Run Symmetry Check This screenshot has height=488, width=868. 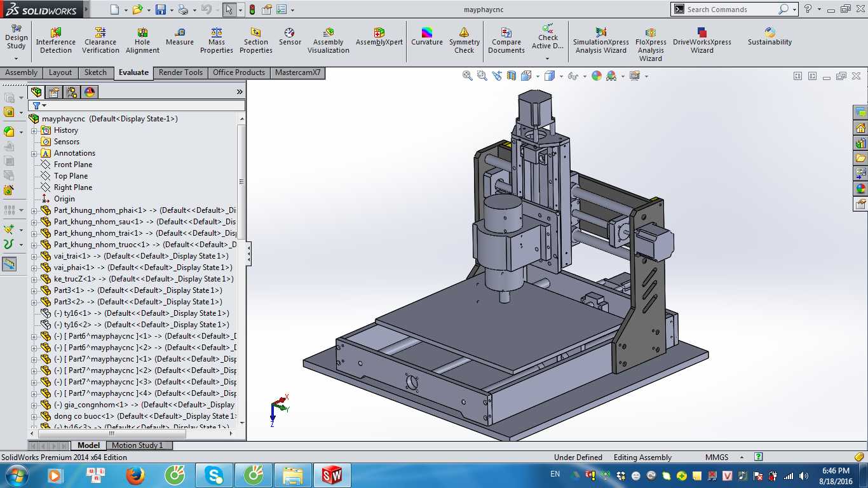pyautogui.click(x=465, y=41)
